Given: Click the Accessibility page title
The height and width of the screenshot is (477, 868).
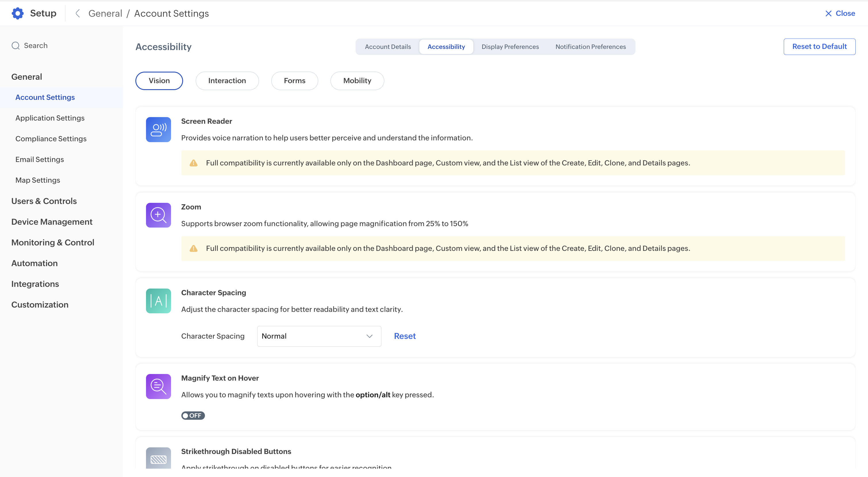Looking at the screenshot, I should tap(164, 47).
